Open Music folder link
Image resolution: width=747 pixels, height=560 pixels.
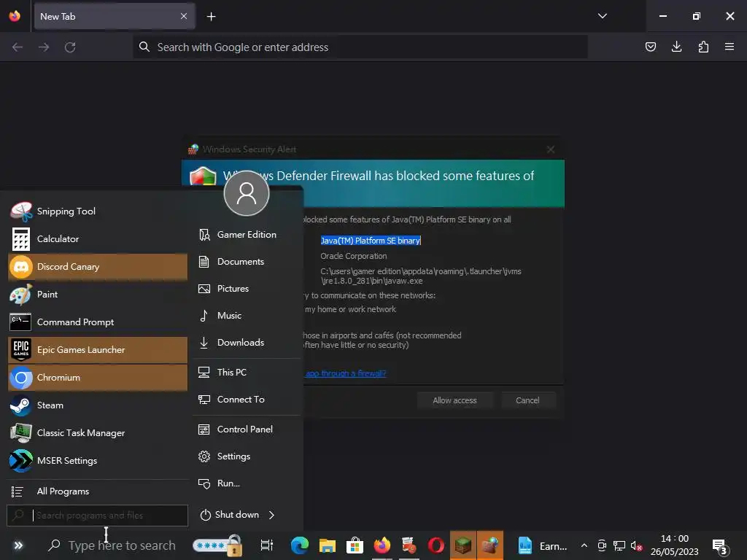(247, 316)
